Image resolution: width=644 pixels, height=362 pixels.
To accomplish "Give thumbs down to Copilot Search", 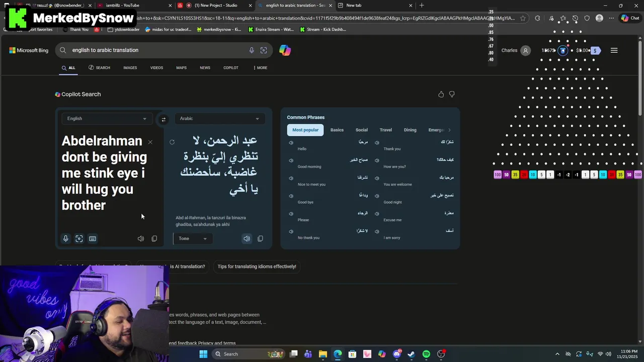I will pos(452,94).
